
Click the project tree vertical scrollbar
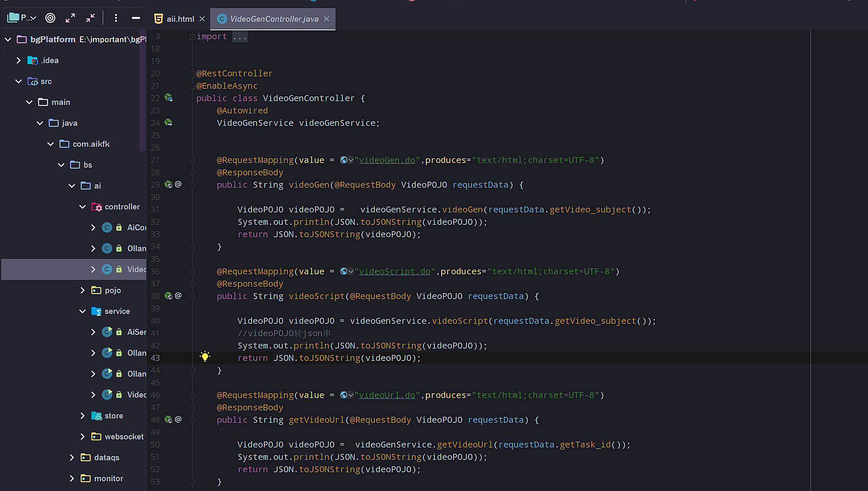tap(142, 90)
